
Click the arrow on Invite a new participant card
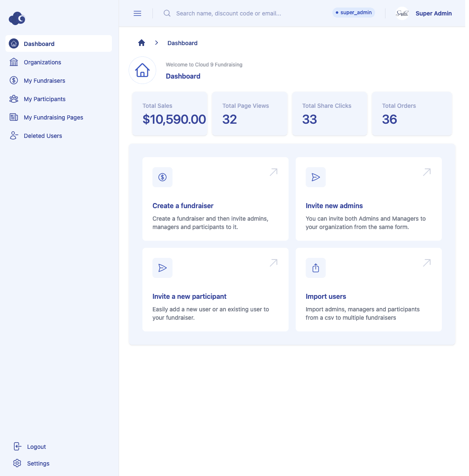click(274, 262)
